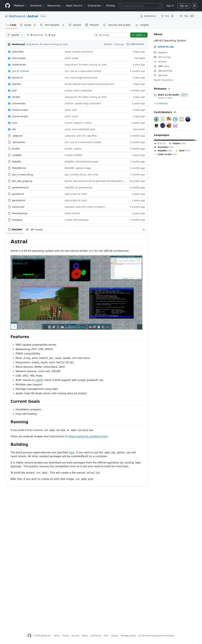Open the green Code dropdown button
Screen dimensions: 202x644
[x=139, y=35]
